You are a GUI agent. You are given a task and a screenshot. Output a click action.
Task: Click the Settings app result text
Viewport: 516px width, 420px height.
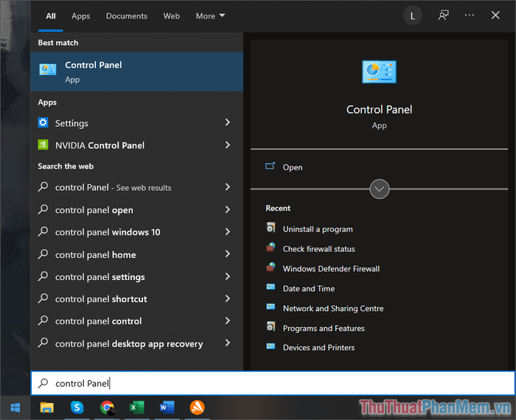coord(72,123)
